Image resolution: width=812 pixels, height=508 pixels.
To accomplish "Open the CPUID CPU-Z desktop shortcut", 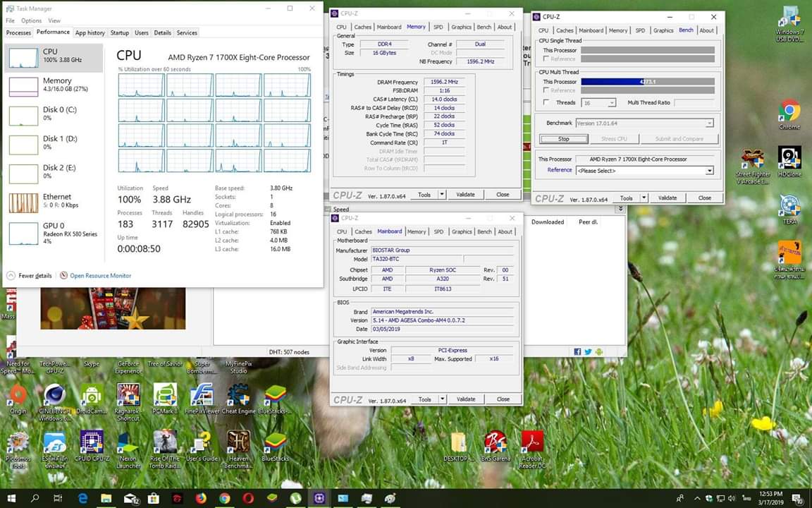I will [x=92, y=447].
